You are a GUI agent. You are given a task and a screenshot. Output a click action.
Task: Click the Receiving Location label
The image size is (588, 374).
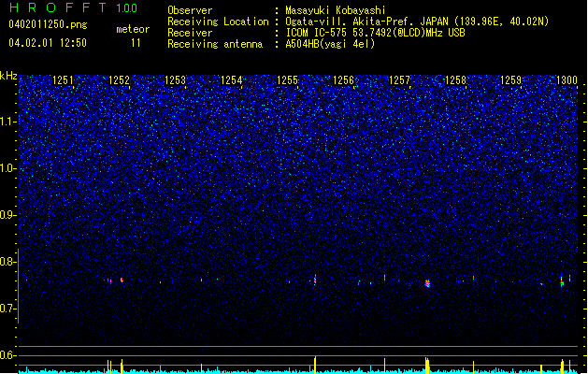218,22
